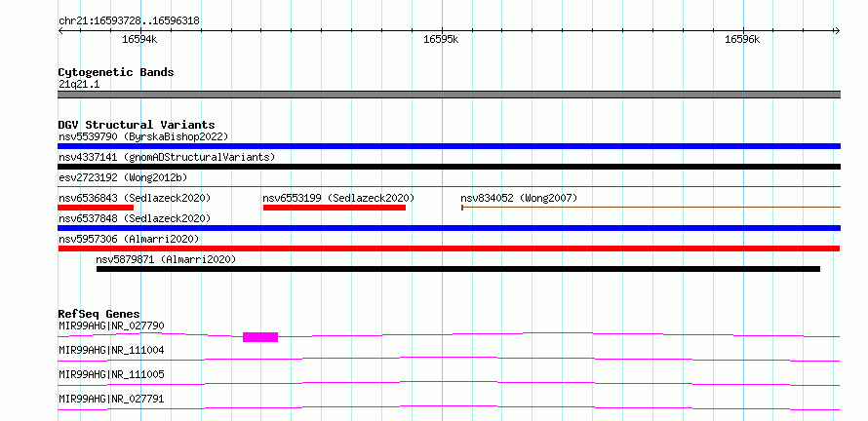Select the gray 21q21.1 cytogenetic band bar
Screen dimensions: 868x421
pos(449,95)
